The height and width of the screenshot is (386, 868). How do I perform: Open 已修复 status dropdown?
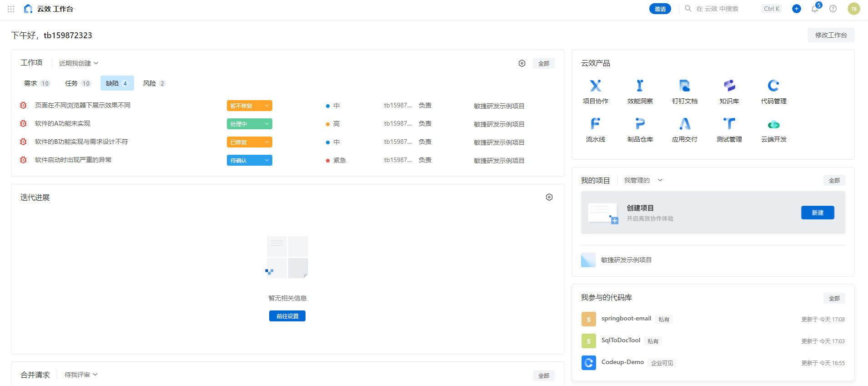tap(249, 142)
